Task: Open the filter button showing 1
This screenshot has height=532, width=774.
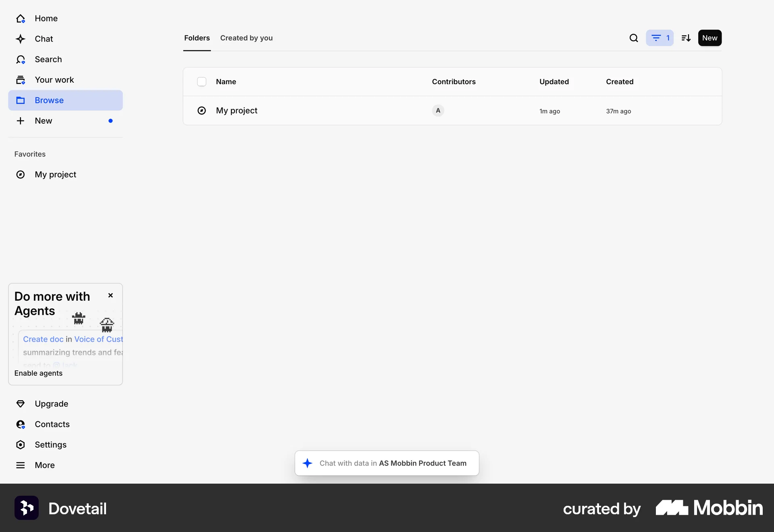Action: (x=660, y=38)
